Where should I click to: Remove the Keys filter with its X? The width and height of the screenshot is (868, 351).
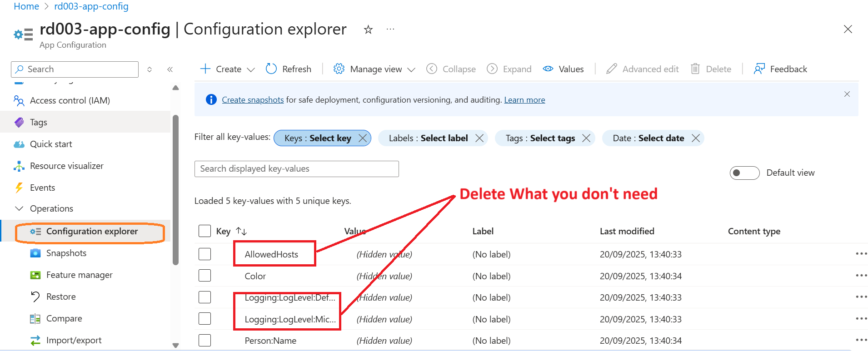pos(363,138)
